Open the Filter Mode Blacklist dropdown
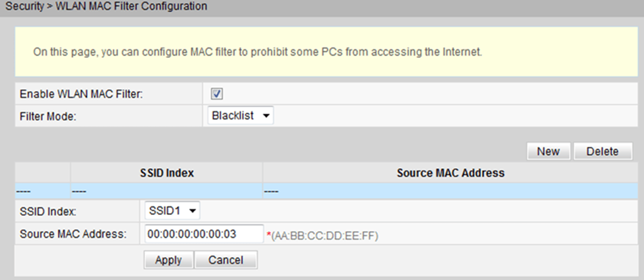This screenshot has width=644, height=280. coord(240,116)
